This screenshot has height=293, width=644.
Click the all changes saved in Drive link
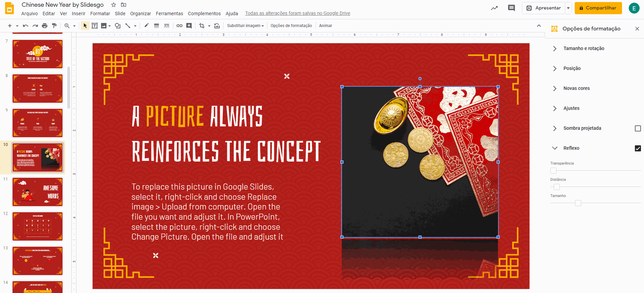pos(297,14)
